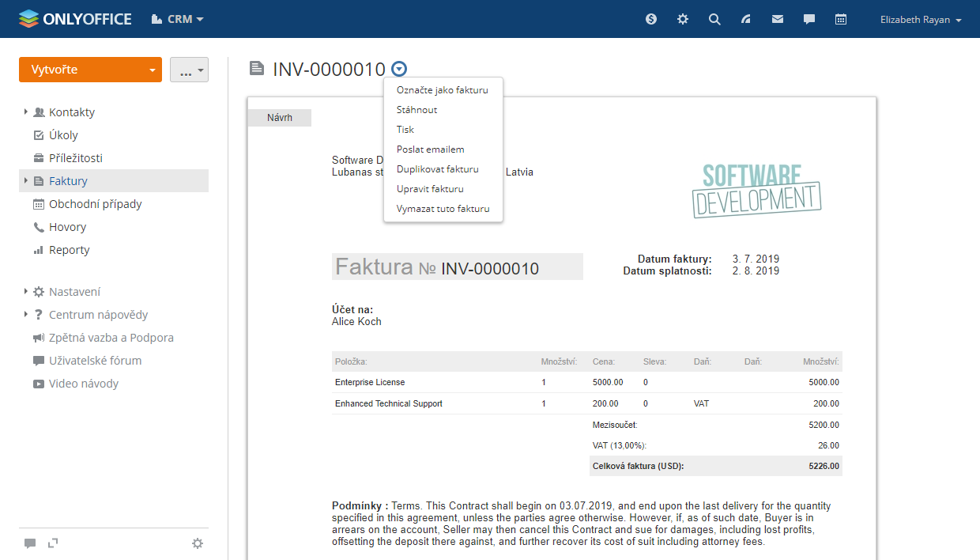Select Stáhnout from the invoice menu
The height and width of the screenshot is (560, 980).
tap(416, 110)
